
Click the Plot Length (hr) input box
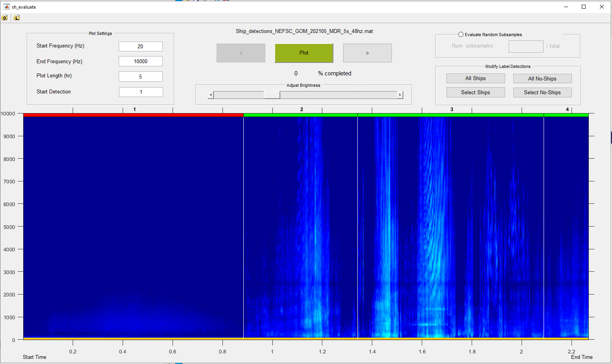[x=140, y=77]
